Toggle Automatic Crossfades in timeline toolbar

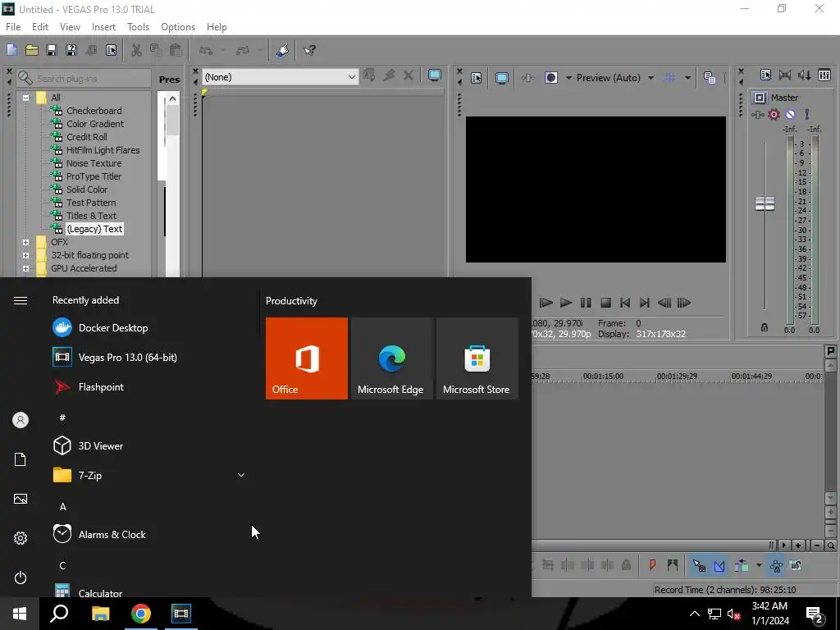click(719, 565)
